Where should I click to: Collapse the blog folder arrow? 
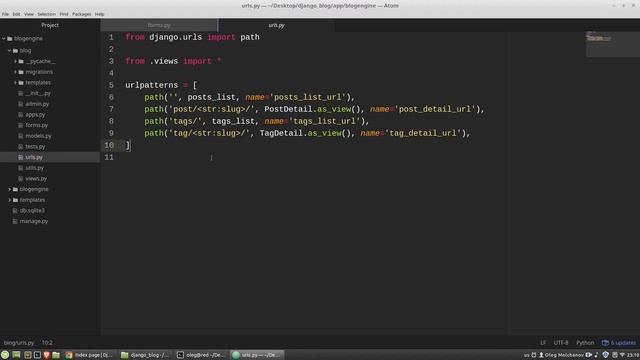click(9, 51)
